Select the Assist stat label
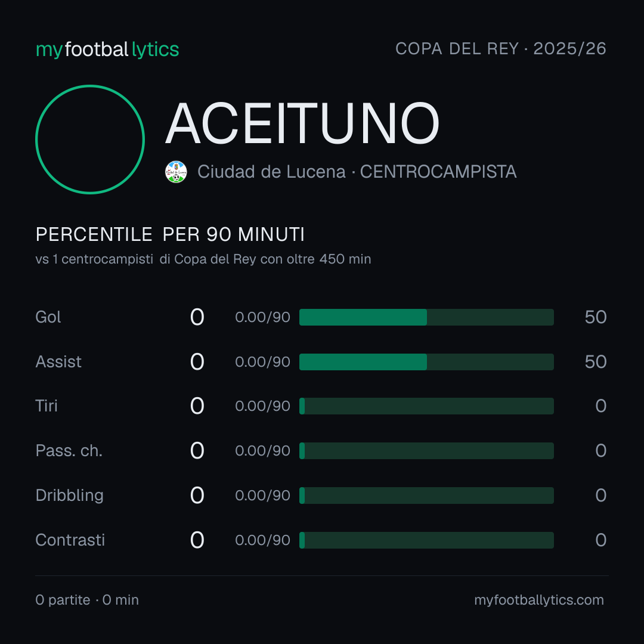Viewport: 644px width, 644px height. pyautogui.click(x=58, y=362)
